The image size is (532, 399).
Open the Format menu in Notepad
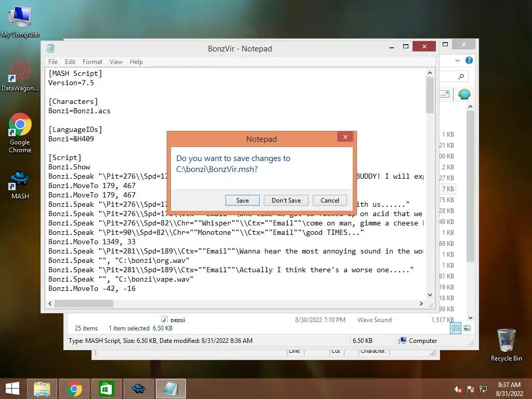pos(92,62)
